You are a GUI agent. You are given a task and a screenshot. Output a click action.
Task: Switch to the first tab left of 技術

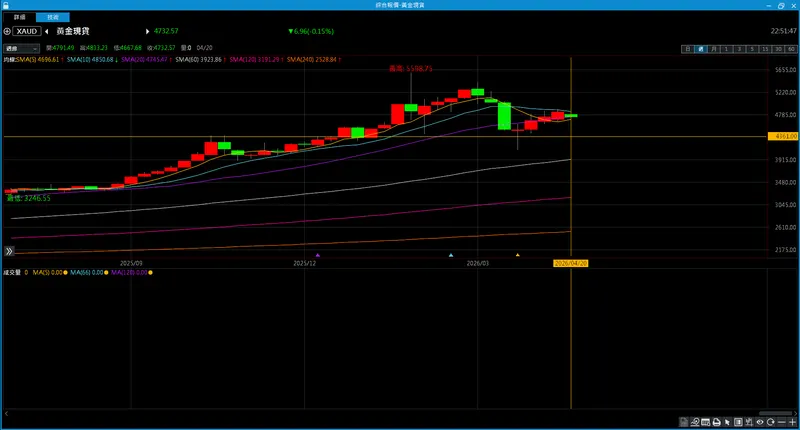click(19, 17)
